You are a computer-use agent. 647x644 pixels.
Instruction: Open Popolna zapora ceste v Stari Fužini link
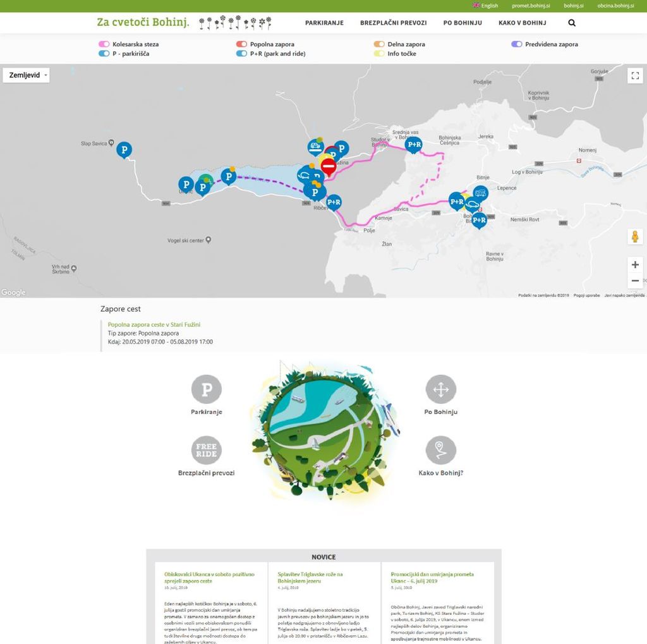click(154, 324)
